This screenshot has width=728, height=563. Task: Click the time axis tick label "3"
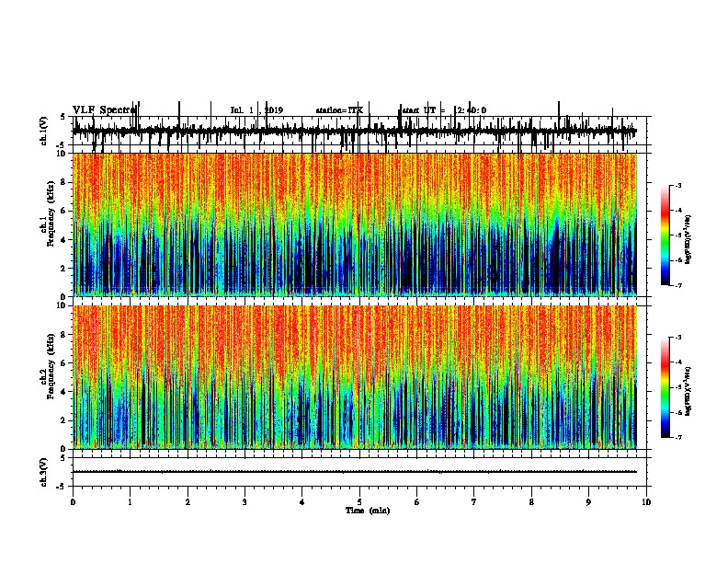[245, 502]
